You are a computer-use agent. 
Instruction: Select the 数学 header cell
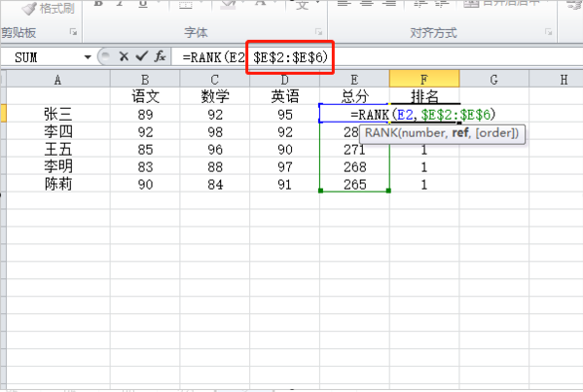215,96
